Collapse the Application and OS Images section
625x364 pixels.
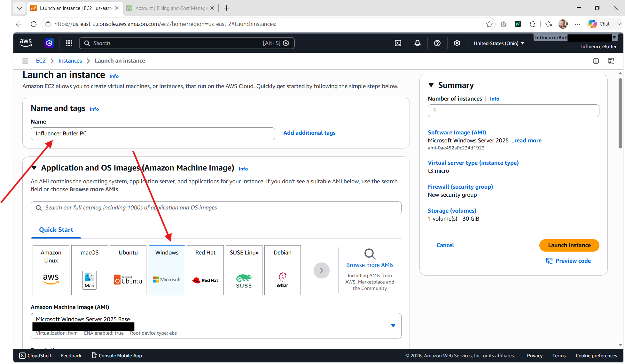pyautogui.click(x=34, y=168)
